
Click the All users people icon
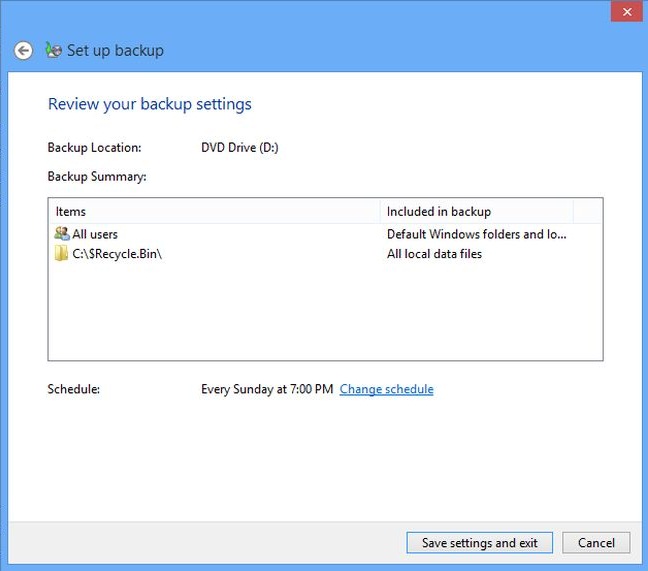[62, 233]
